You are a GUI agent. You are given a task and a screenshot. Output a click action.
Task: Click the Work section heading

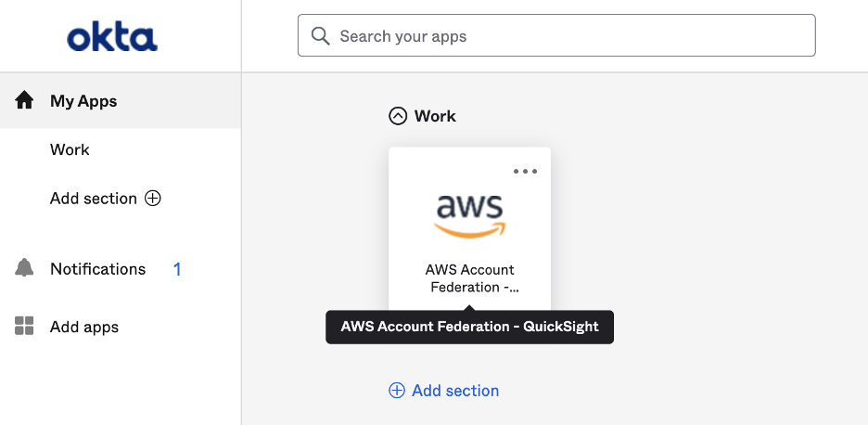point(435,116)
